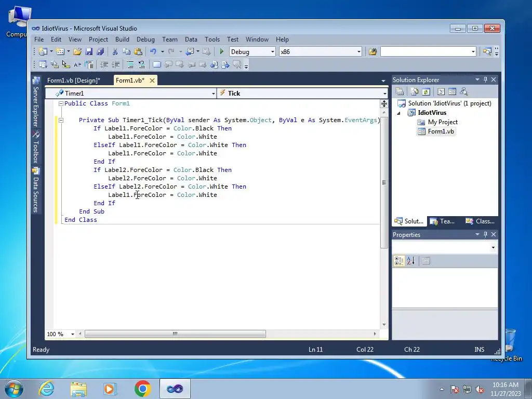Image resolution: width=532 pixels, height=399 pixels.
Task: Click the Categorized button in the Properties panel
Action: (399, 261)
